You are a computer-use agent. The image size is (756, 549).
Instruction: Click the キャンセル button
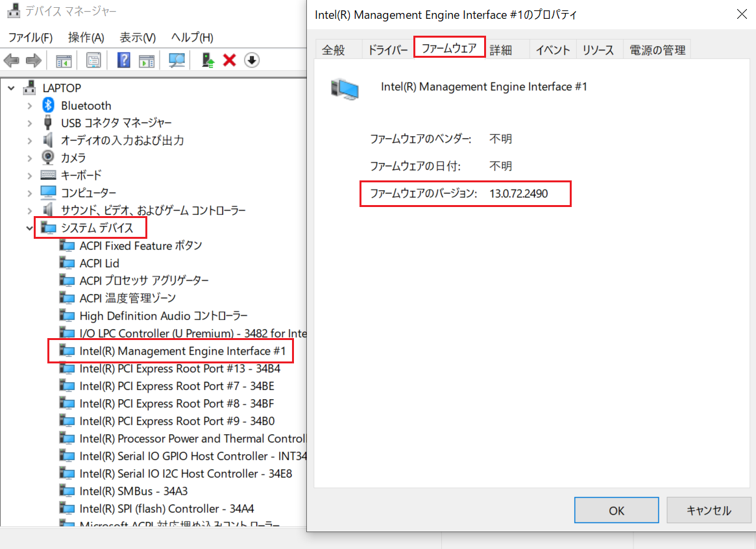(709, 510)
